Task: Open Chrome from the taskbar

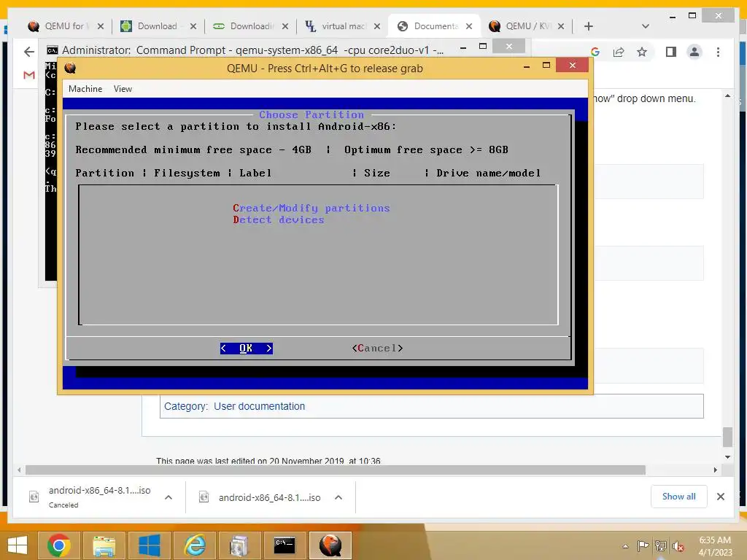Action: point(59,545)
